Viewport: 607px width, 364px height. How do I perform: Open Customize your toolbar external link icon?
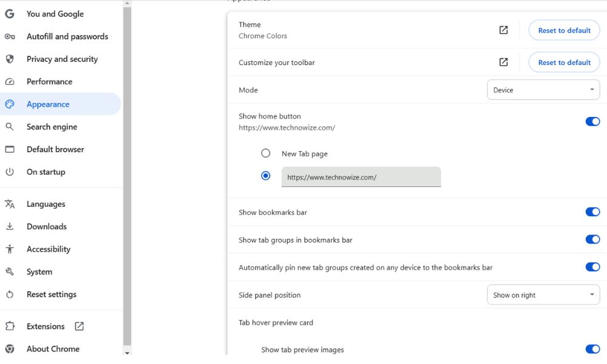[x=503, y=62]
